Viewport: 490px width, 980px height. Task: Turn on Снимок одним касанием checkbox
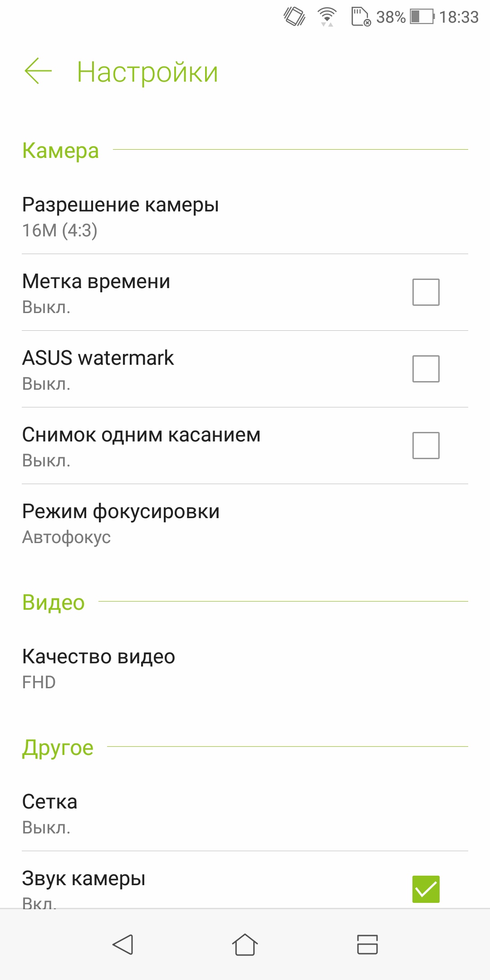[x=426, y=446]
